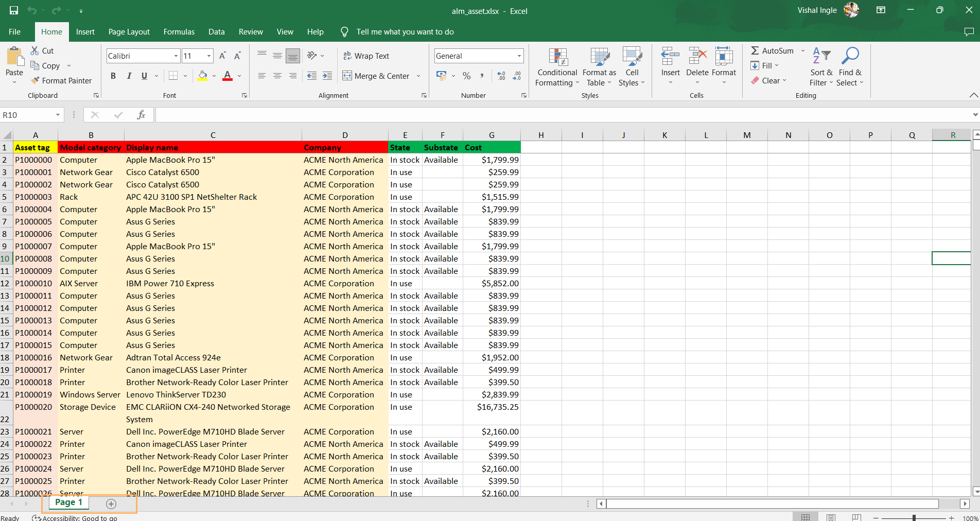The image size is (980, 521).
Task: Switch to the Page Layout tab
Action: 129,32
